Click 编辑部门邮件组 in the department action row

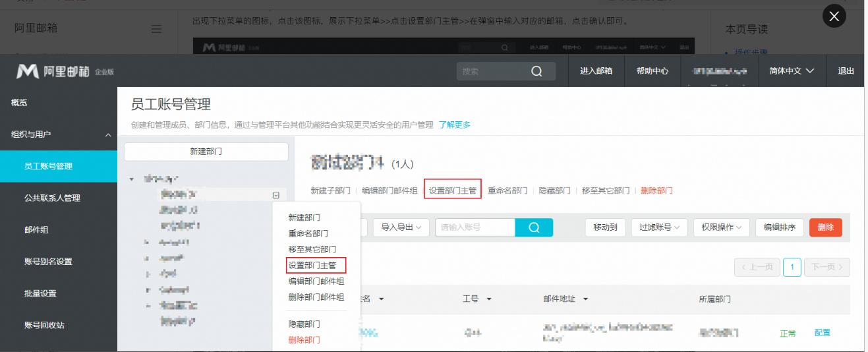[x=390, y=191]
